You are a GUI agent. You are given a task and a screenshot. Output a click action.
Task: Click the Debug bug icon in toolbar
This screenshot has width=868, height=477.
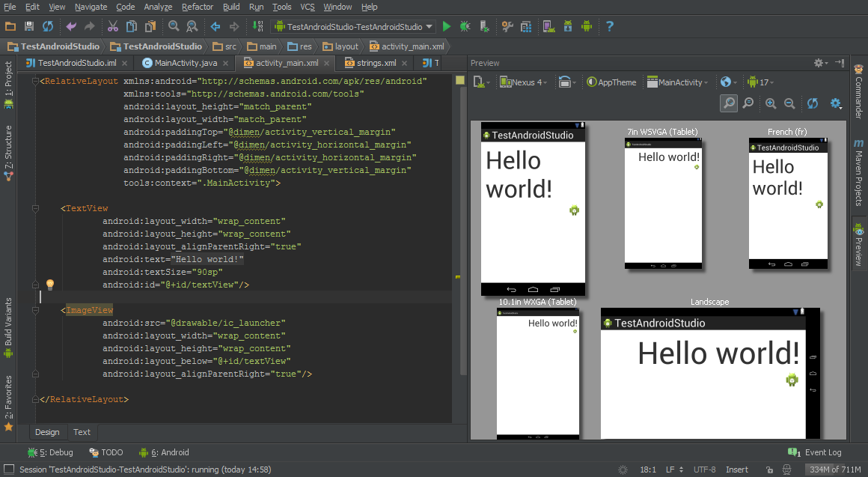pyautogui.click(x=465, y=26)
